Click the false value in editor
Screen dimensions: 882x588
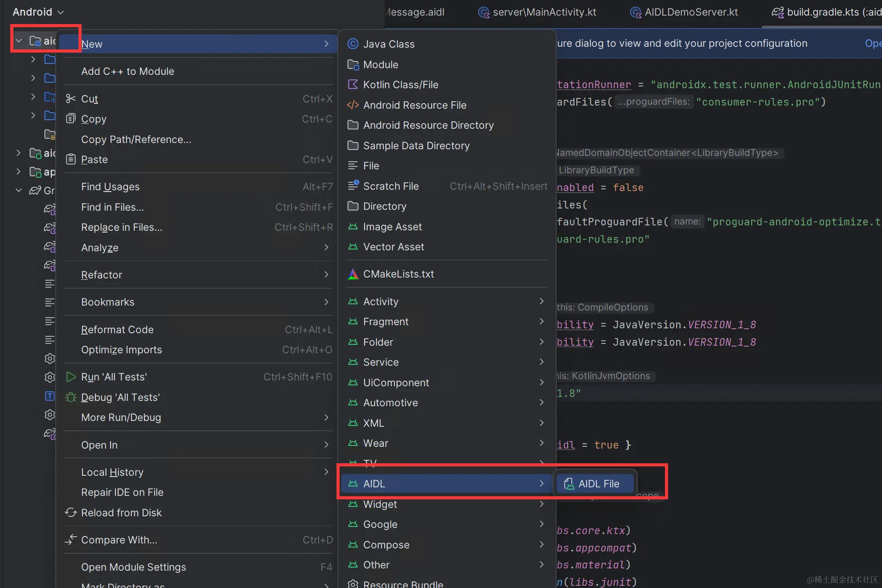point(628,188)
